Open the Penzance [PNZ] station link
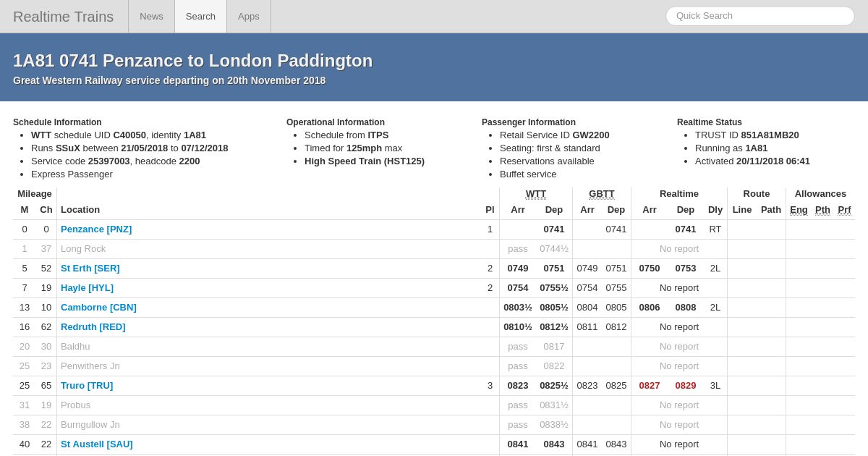 [96, 229]
